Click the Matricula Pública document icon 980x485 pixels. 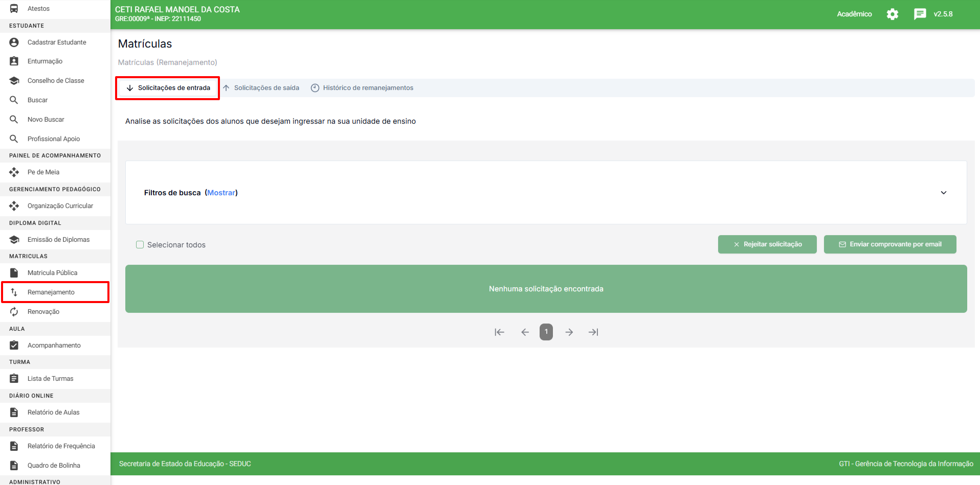coord(14,273)
